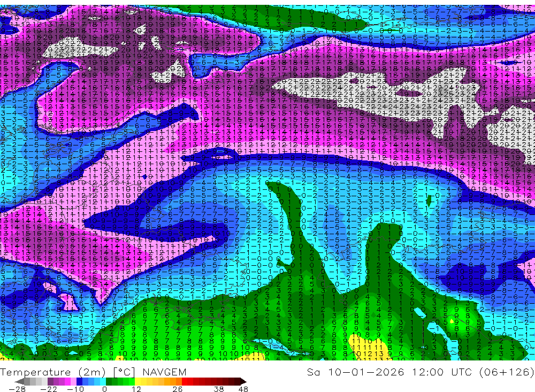The image size is (535, 392).
Task: Click the dark brown right arrow end of the color scale
Action: pyautogui.click(x=242, y=381)
